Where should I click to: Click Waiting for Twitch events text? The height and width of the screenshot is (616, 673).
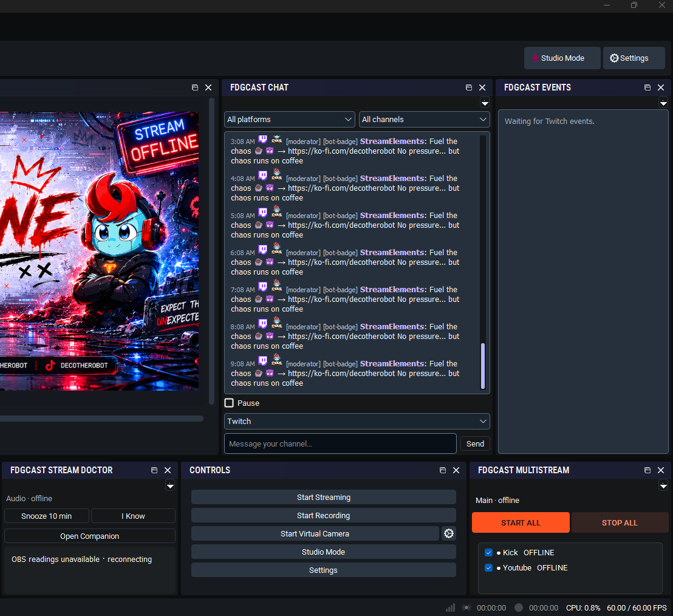549,121
